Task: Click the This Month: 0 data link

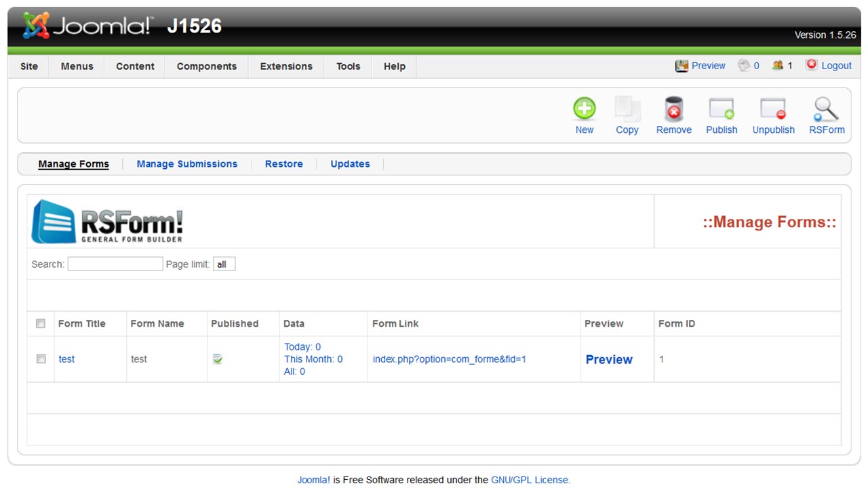Action: pyautogui.click(x=313, y=359)
